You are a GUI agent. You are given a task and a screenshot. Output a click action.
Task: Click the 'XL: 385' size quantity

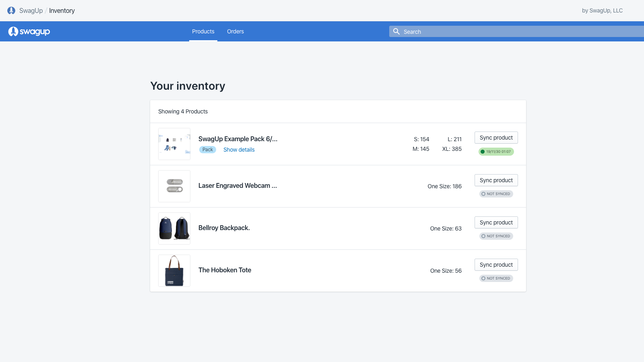coord(452,149)
